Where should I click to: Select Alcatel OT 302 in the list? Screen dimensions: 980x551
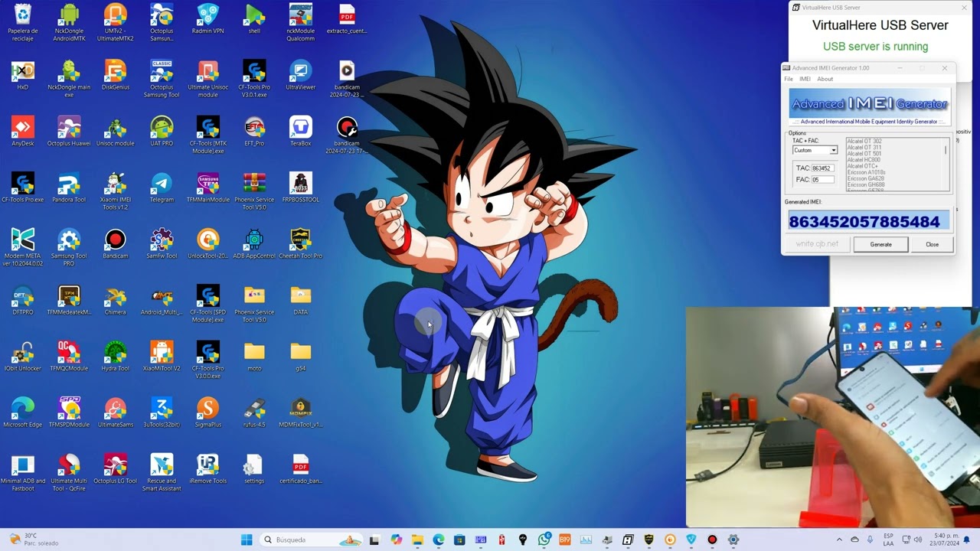click(x=864, y=142)
